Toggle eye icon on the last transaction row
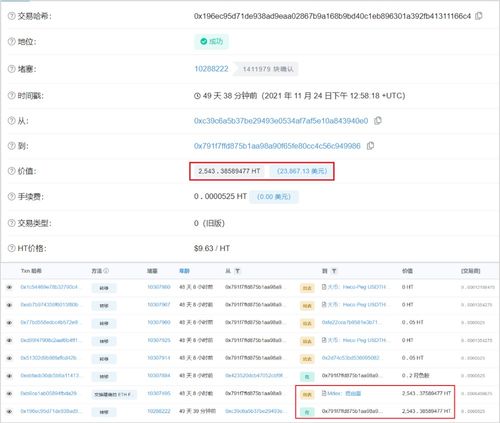500x423 pixels. coord(9,411)
